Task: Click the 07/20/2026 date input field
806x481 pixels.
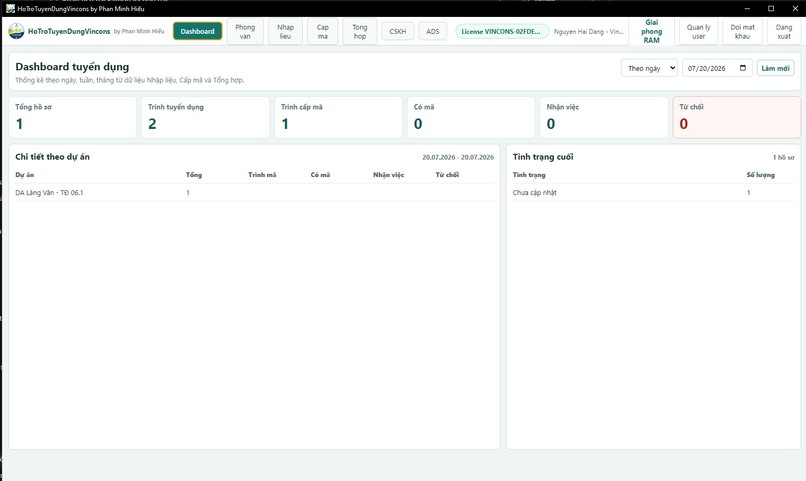Action: [717, 68]
